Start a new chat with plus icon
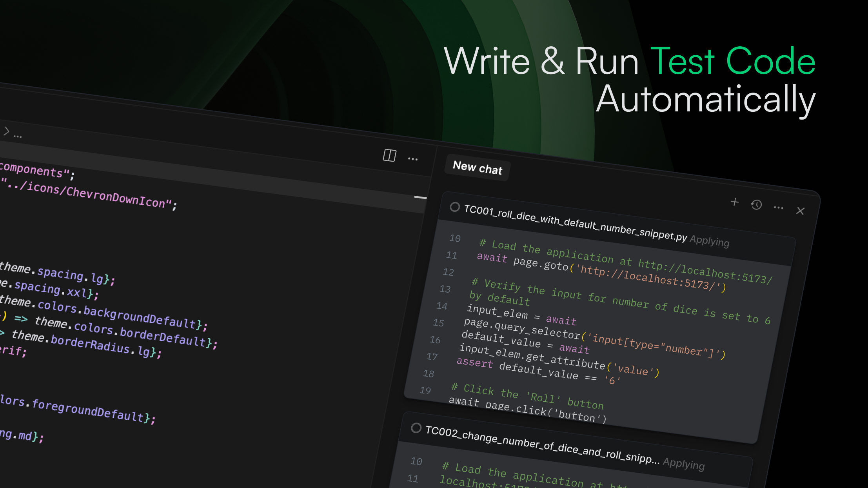Viewport: 868px width, 488px height. [x=734, y=202]
